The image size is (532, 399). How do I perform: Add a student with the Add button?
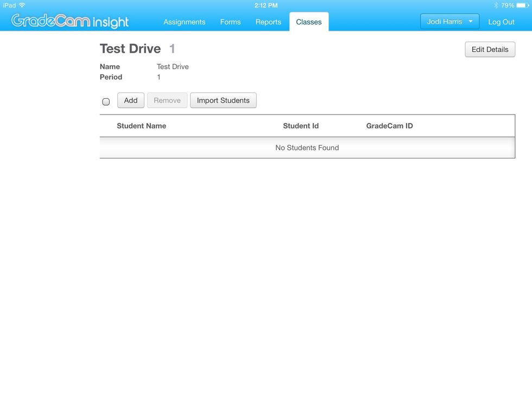(x=131, y=100)
